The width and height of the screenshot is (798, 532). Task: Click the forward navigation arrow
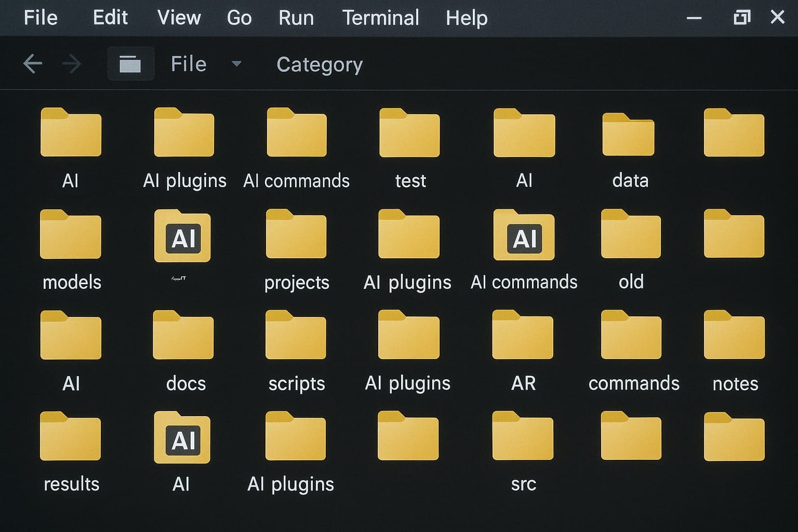pyautogui.click(x=71, y=64)
